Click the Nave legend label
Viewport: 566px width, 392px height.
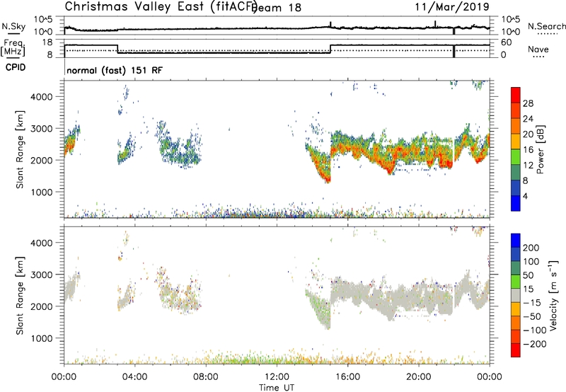538,49
